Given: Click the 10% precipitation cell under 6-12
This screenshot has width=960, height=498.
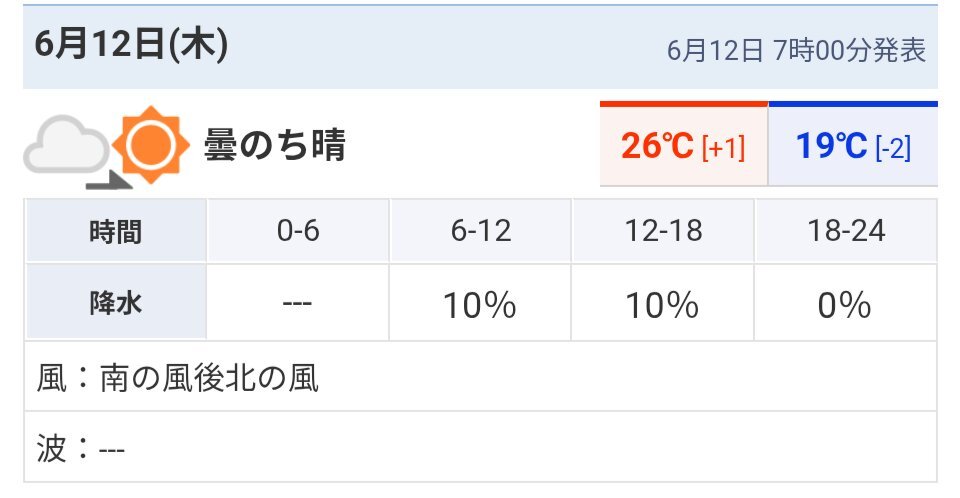Looking at the screenshot, I should pos(481,303).
